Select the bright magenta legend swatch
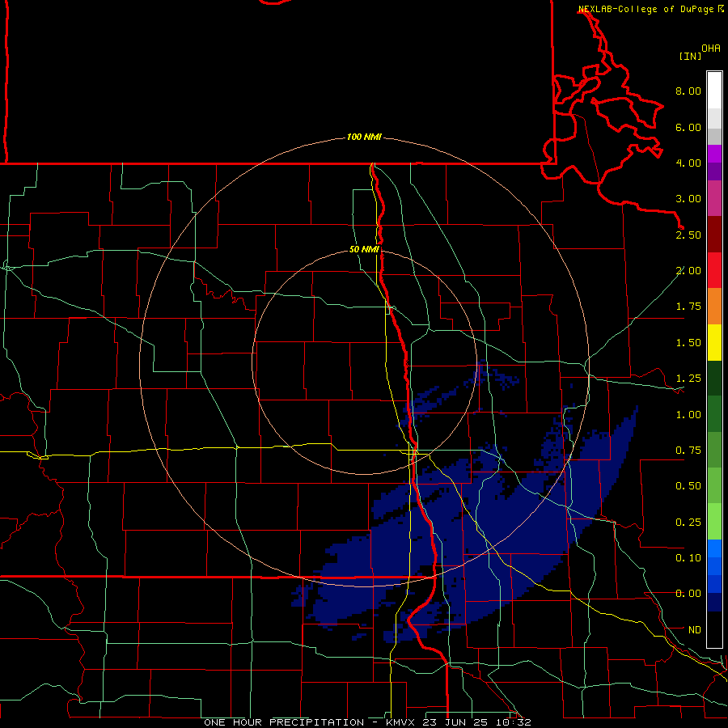The width and height of the screenshot is (728, 728). click(714, 154)
